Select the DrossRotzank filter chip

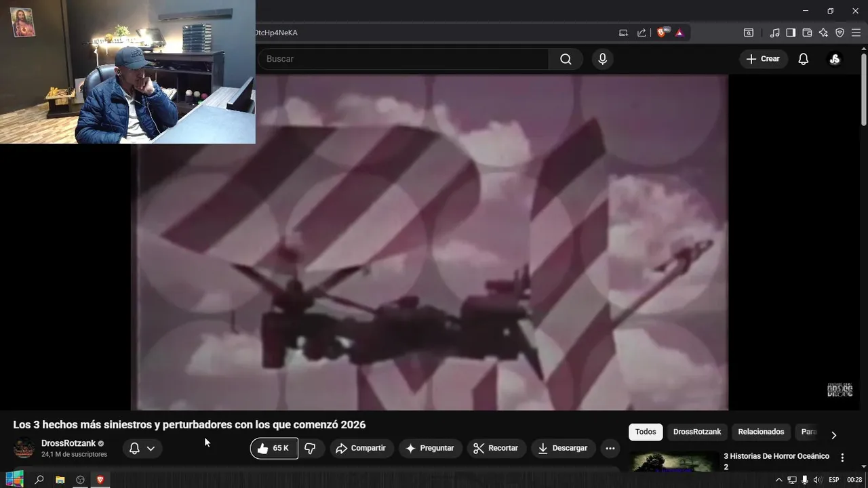(x=697, y=432)
